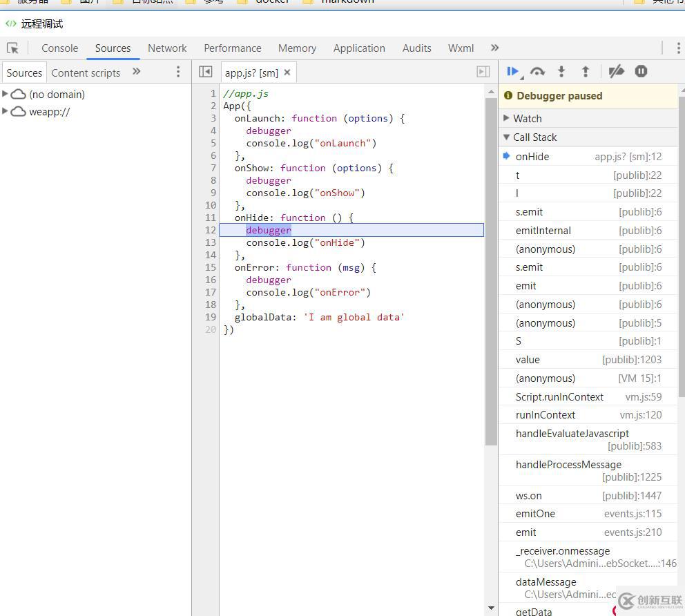This screenshot has height=616, width=685.
Task: Close the app.js? [sm] file tab
Action: (x=287, y=73)
